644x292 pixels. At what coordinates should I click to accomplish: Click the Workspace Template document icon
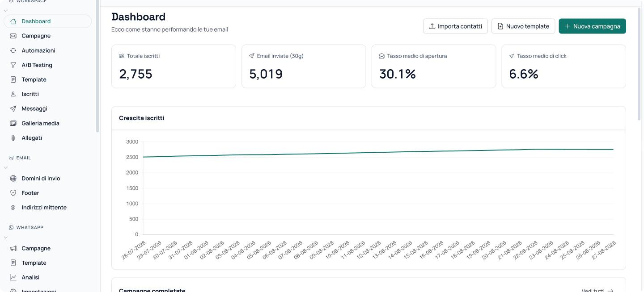coord(13,79)
